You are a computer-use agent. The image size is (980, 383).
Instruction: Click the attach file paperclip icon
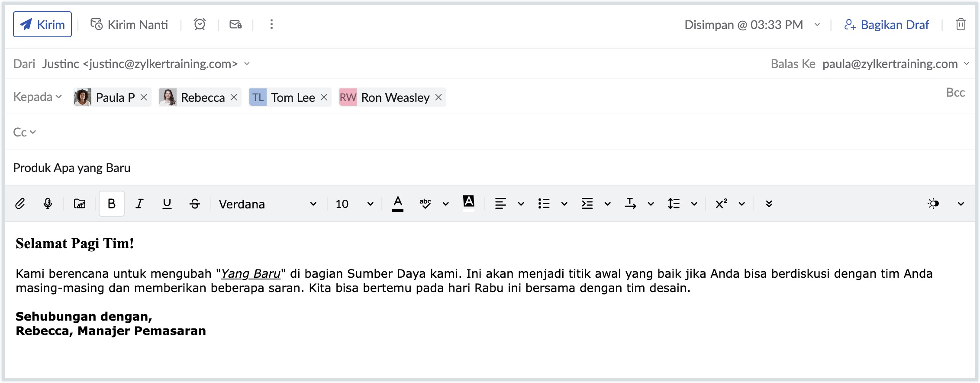[x=20, y=204]
